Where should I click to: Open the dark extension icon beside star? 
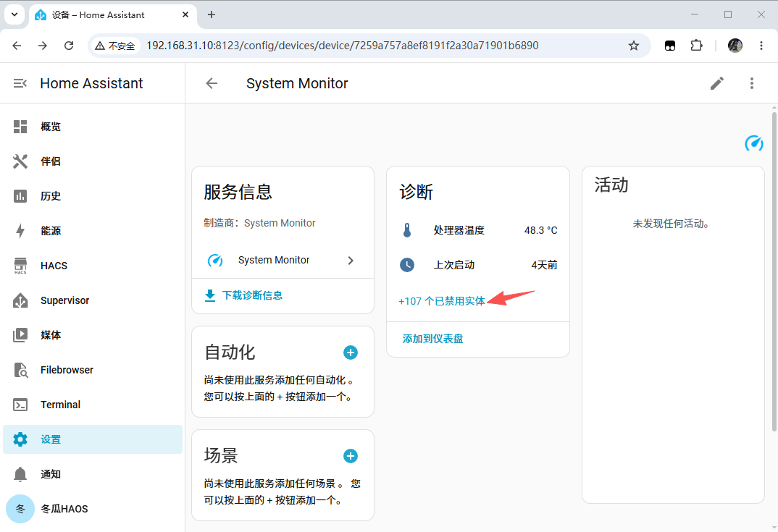[670, 46]
